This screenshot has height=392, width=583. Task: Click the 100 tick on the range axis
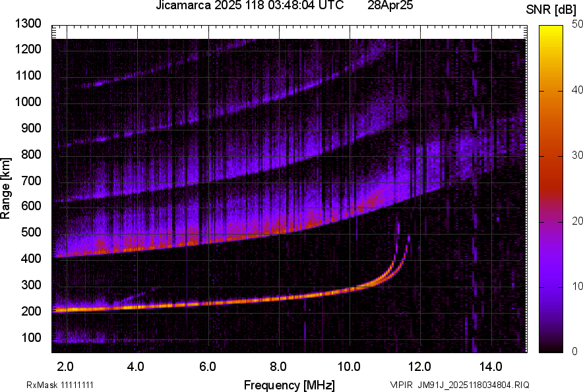tap(32, 337)
